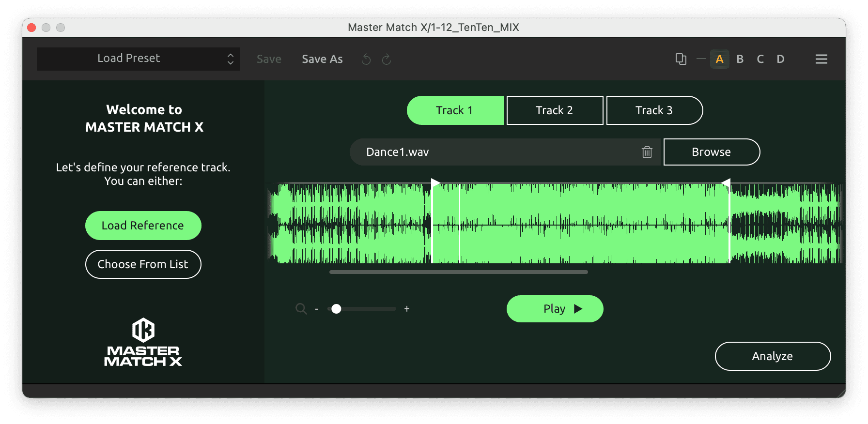Delete Dance1.wav with trash icon
The width and height of the screenshot is (868, 424).
pyautogui.click(x=647, y=152)
